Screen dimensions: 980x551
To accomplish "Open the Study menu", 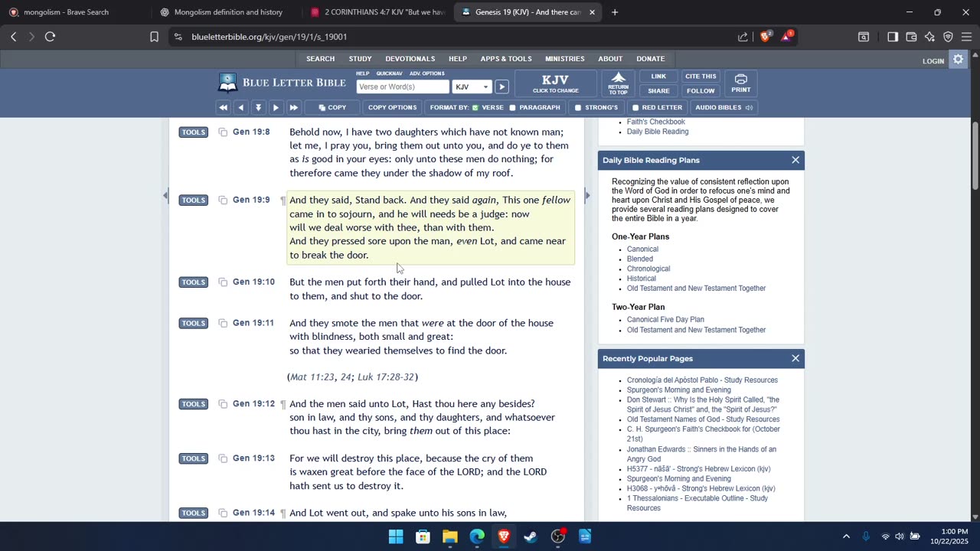I will coord(360,59).
